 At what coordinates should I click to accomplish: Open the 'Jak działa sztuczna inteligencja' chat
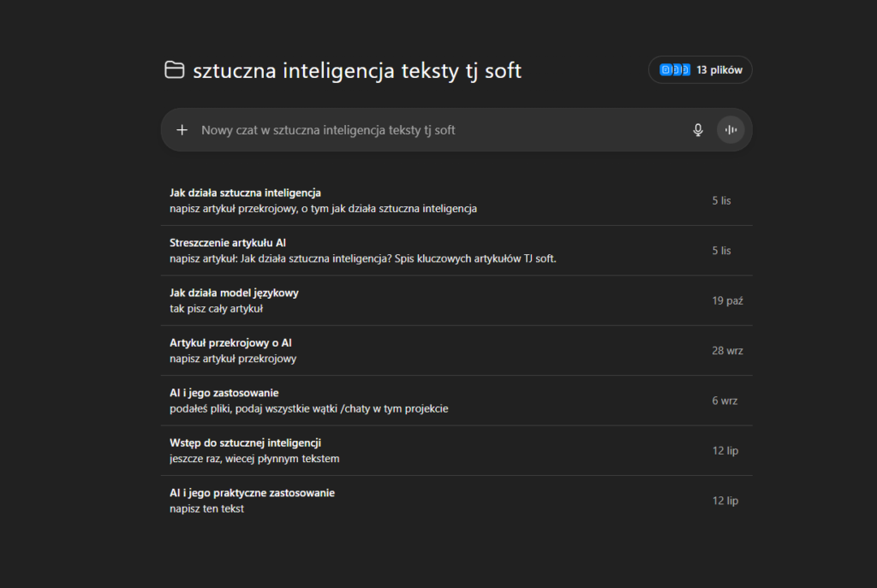pyautogui.click(x=245, y=193)
